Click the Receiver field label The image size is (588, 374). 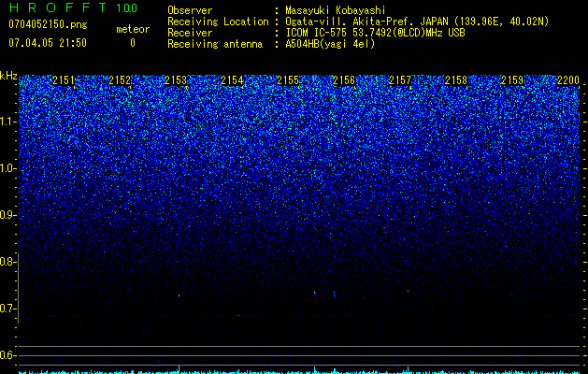click(x=190, y=33)
